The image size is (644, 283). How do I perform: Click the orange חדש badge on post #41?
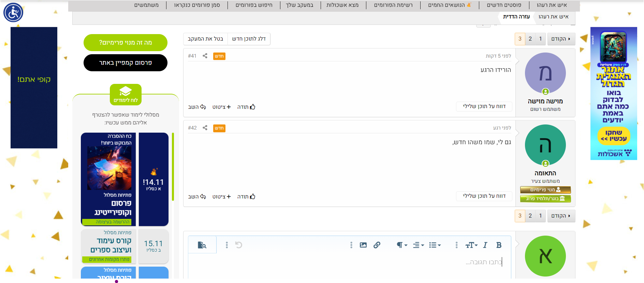coord(219,56)
